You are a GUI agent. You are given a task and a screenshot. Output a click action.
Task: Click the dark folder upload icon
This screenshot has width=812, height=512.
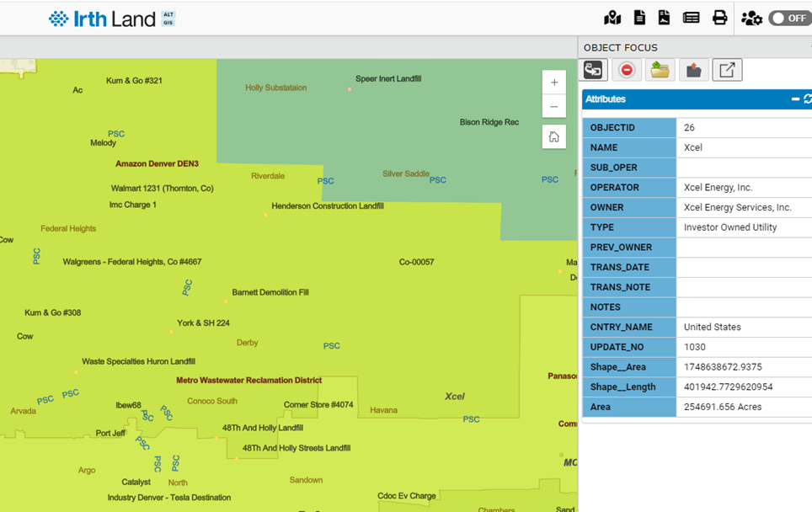pyautogui.click(x=694, y=69)
